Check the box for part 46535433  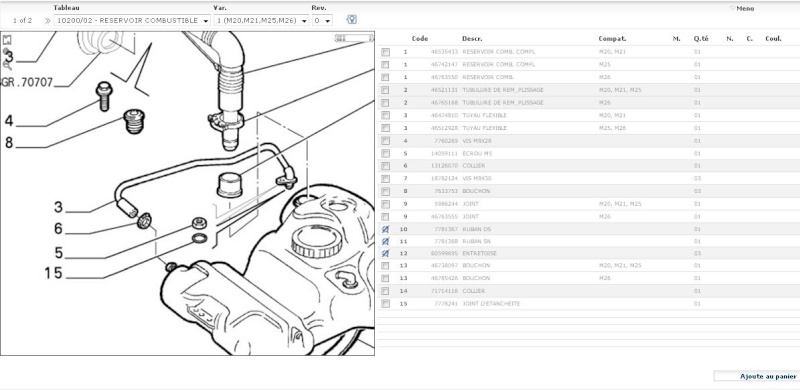point(385,52)
